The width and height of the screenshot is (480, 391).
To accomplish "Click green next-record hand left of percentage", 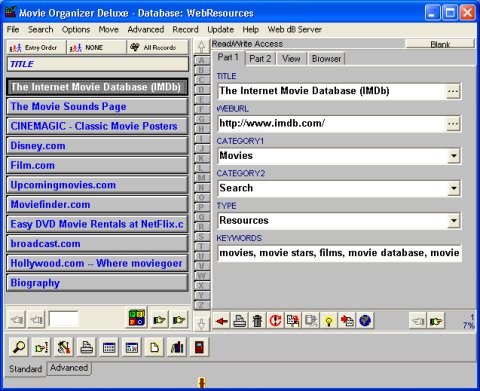I will [436, 321].
